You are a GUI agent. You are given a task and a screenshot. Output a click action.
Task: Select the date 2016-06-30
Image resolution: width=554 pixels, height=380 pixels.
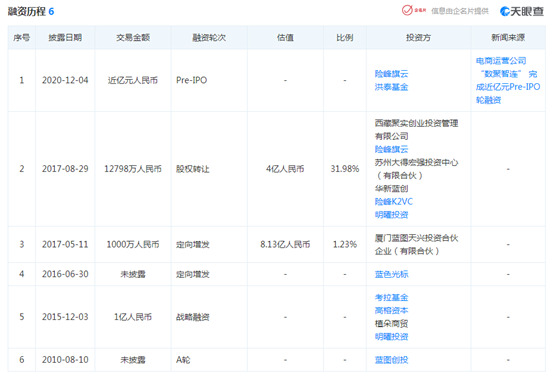point(65,274)
